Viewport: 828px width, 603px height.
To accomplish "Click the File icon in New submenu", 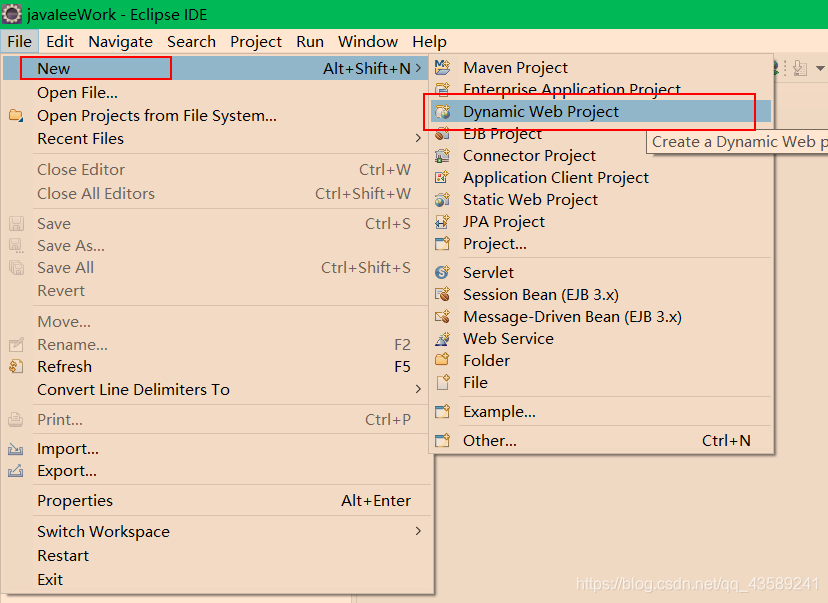I will point(443,383).
